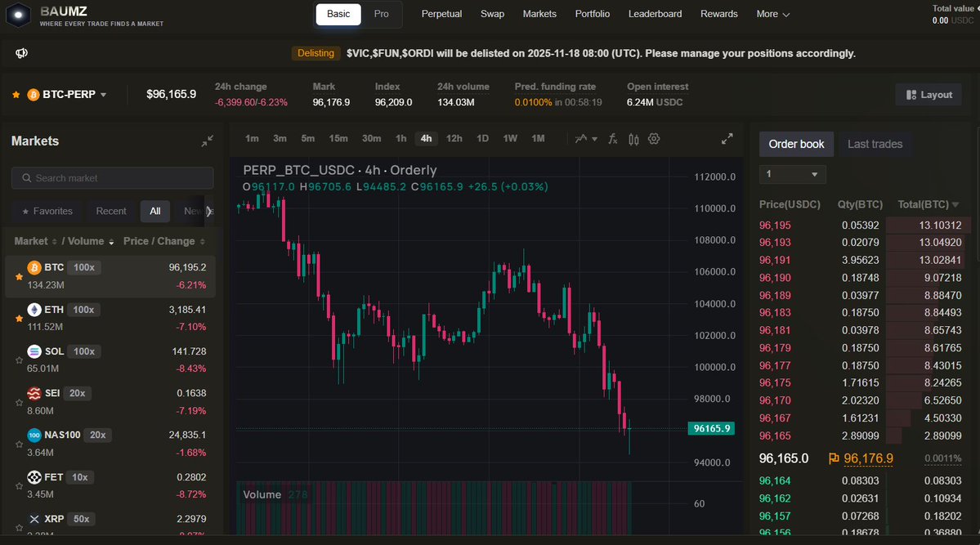
Task: Click the Layout button
Action: point(929,95)
